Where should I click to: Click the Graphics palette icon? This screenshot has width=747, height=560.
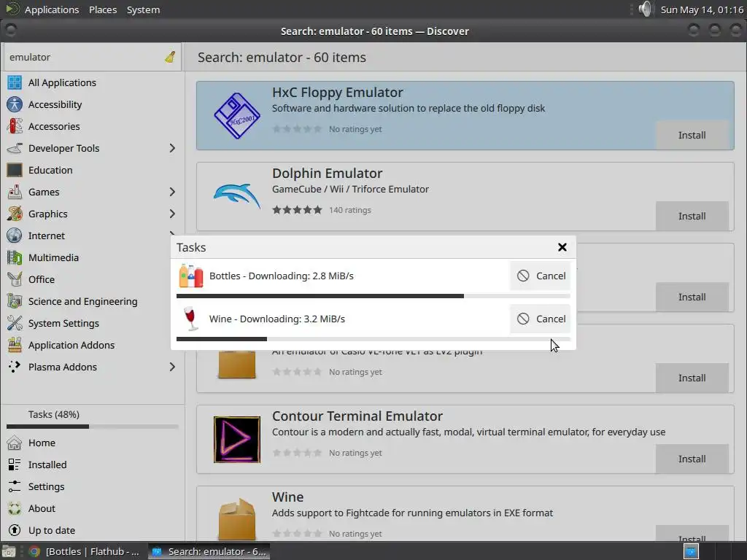click(x=15, y=214)
